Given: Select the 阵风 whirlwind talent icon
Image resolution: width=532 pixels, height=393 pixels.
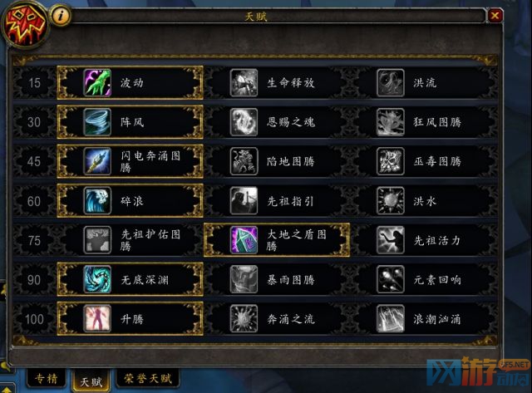Looking at the screenshot, I should coord(97,122).
